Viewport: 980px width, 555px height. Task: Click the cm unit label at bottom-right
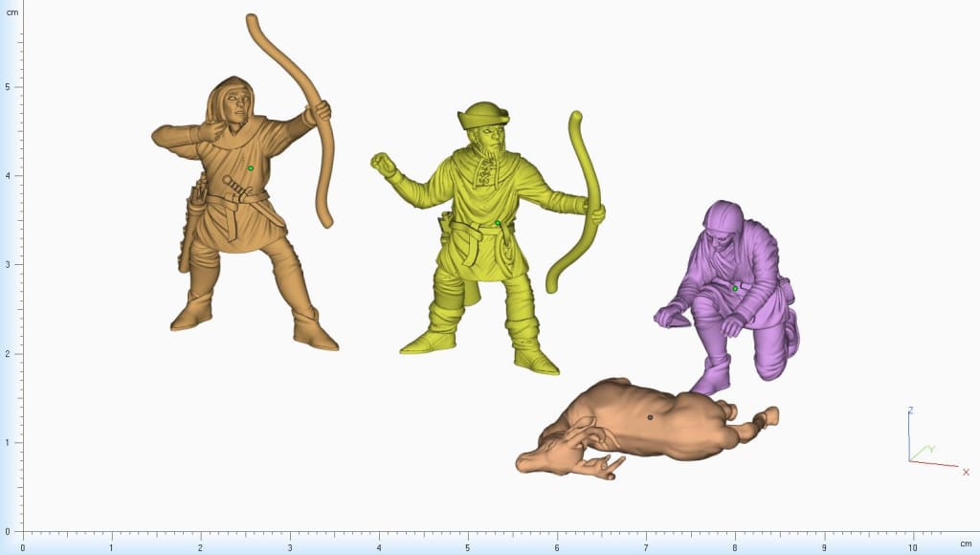point(966,544)
